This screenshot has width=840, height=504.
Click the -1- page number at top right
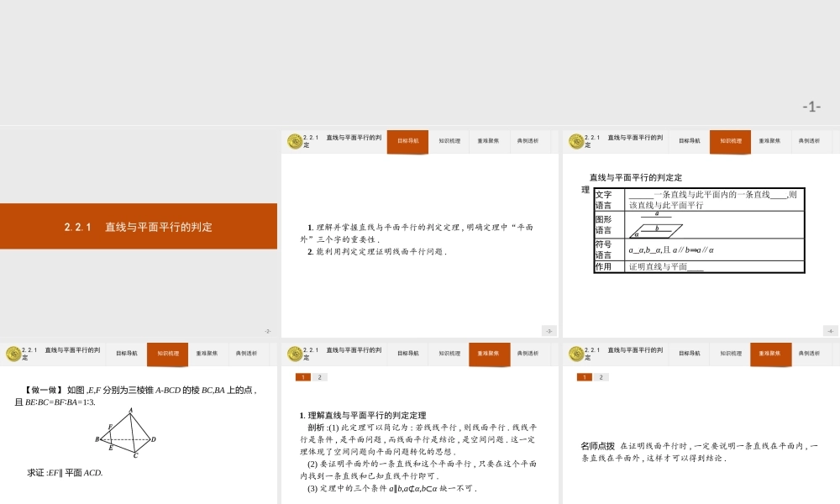[x=811, y=107]
